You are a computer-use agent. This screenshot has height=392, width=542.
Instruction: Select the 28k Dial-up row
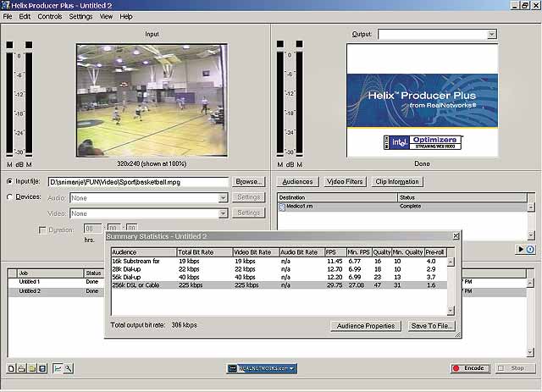point(279,269)
